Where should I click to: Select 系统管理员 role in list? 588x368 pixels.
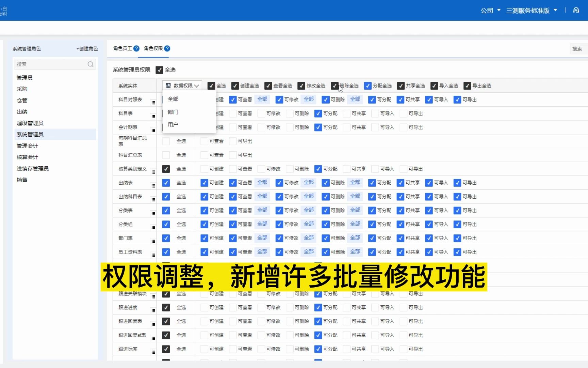[x=55, y=134]
